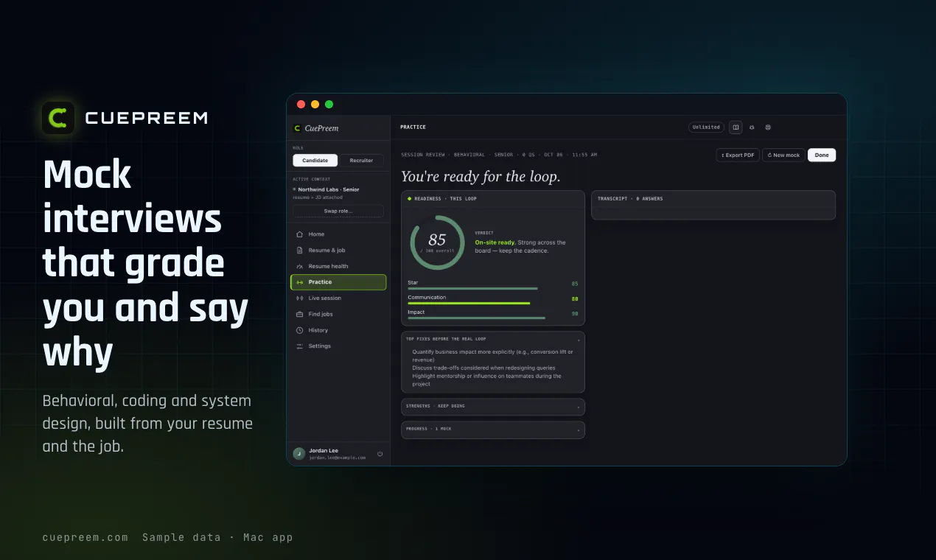Switch role to Recruiter
The image size is (936, 560).
point(361,160)
